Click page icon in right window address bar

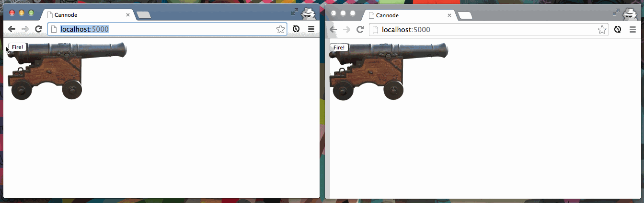(376, 30)
